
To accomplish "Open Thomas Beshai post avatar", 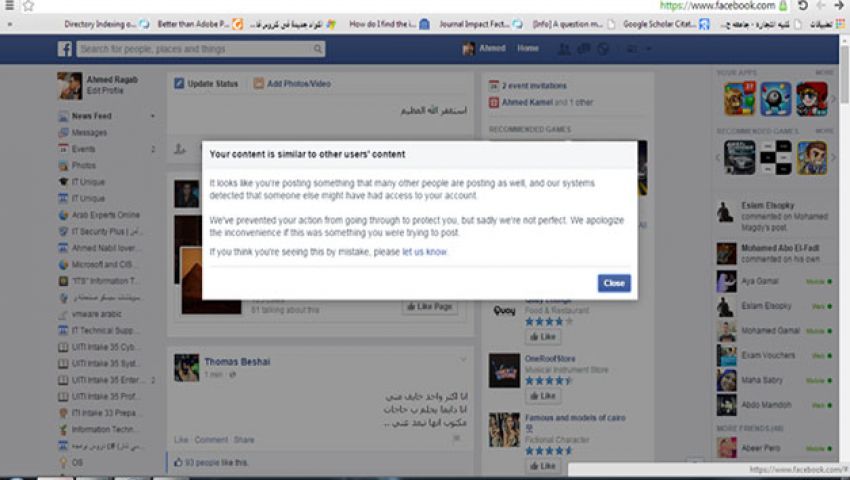I will click(186, 368).
